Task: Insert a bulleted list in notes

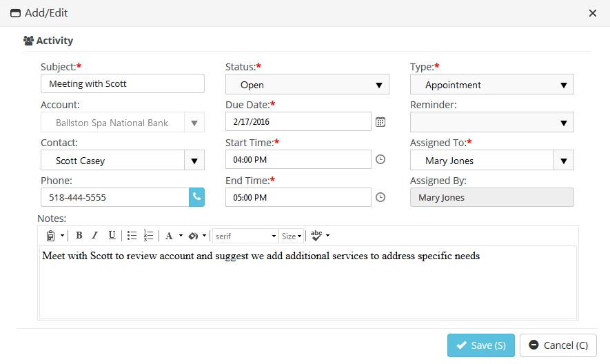Action: coord(132,236)
